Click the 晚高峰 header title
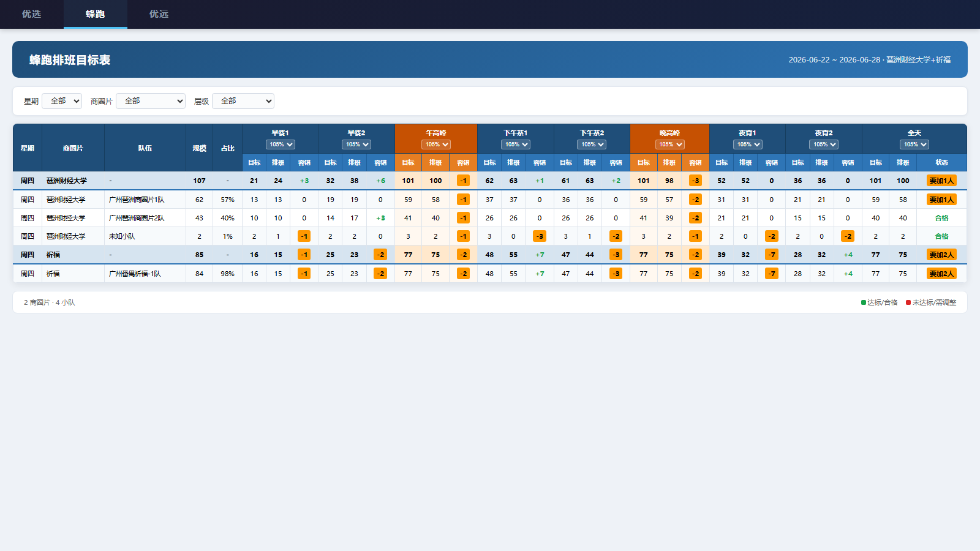 (x=669, y=133)
